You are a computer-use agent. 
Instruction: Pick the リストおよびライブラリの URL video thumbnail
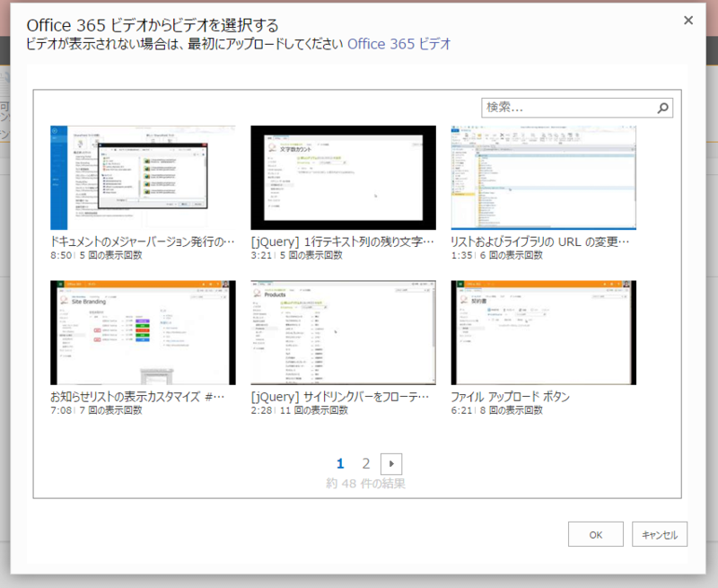pos(544,178)
